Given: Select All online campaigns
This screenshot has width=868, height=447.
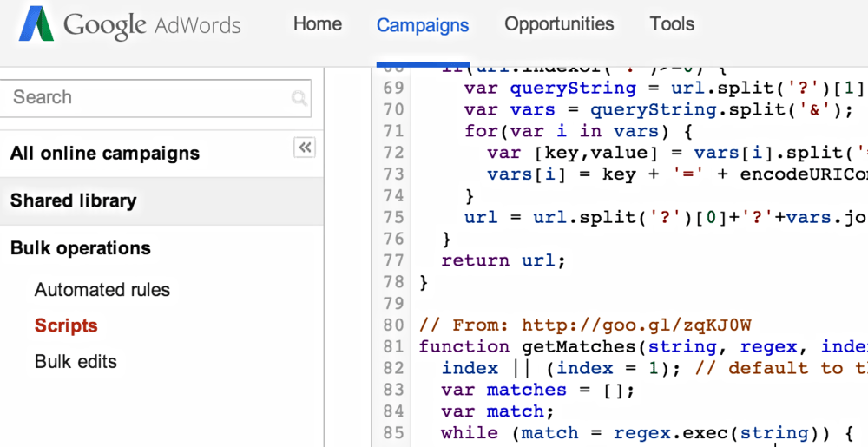Looking at the screenshot, I should click(105, 154).
